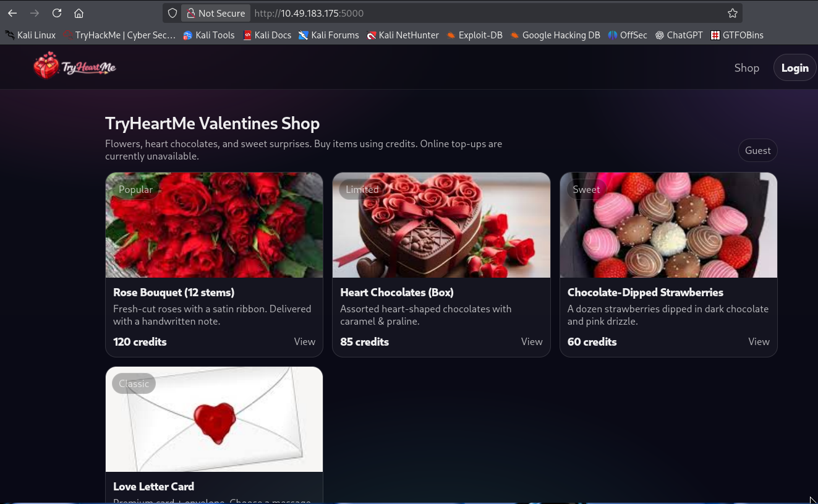The width and height of the screenshot is (818, 504).
Task: Click the Love Letter Card image
Action: pos(214,421)
